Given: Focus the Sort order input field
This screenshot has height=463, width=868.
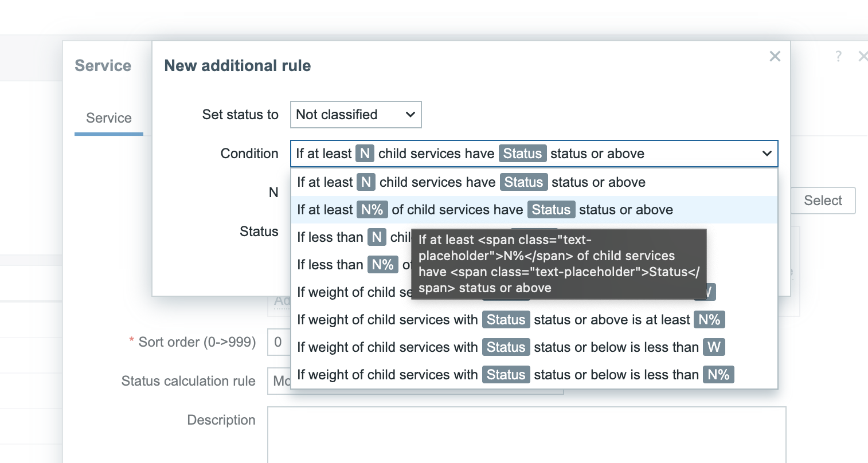Looking at the screenshot, I should click(278, 342).
